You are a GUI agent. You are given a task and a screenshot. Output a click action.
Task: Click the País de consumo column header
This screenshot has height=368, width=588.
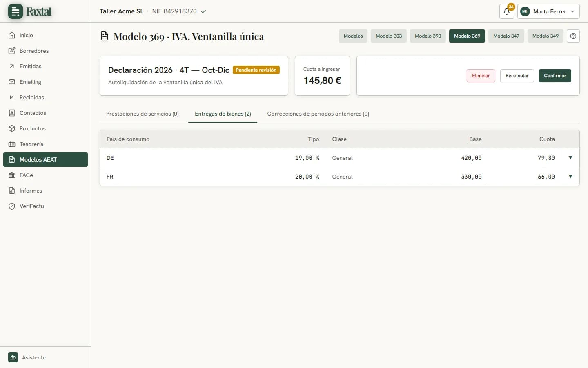click(128, 139)
